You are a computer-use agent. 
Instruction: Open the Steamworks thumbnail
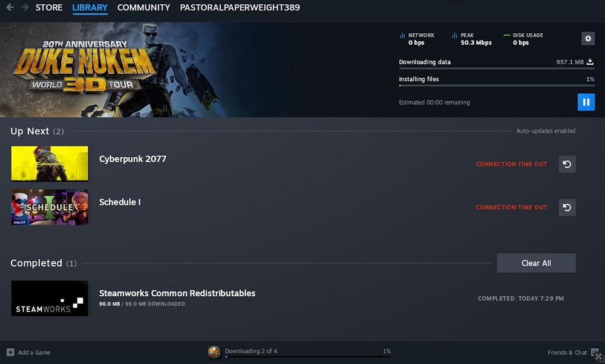[x=50, y=299]
